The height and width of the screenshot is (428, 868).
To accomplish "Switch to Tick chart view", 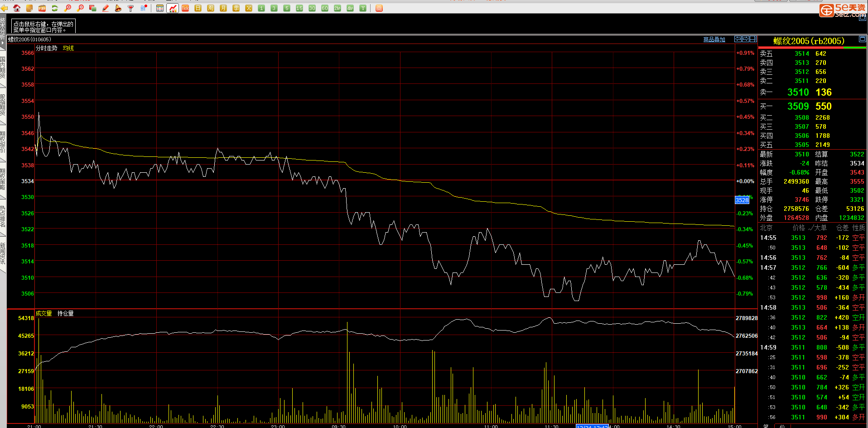I will (185, 8).
